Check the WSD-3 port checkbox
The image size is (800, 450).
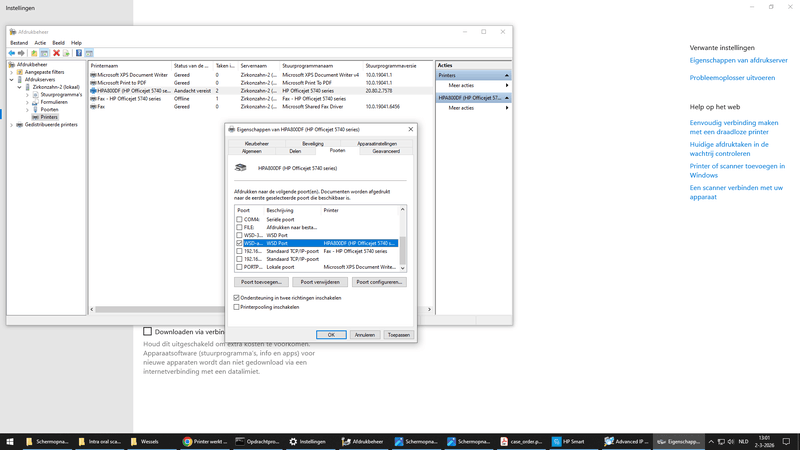click(239, 235)
